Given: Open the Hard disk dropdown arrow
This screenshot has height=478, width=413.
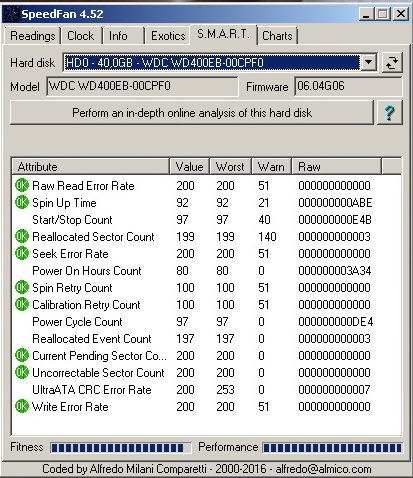Looking at the screenshot, I should pyautogui.click(x=369, y=62).
